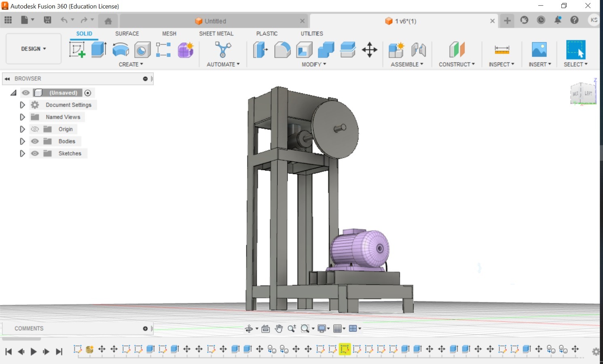Image resolution: width=603 pixels, height=364 pixels.
Task: Activate the Pan hand tool
Action: 279,329
